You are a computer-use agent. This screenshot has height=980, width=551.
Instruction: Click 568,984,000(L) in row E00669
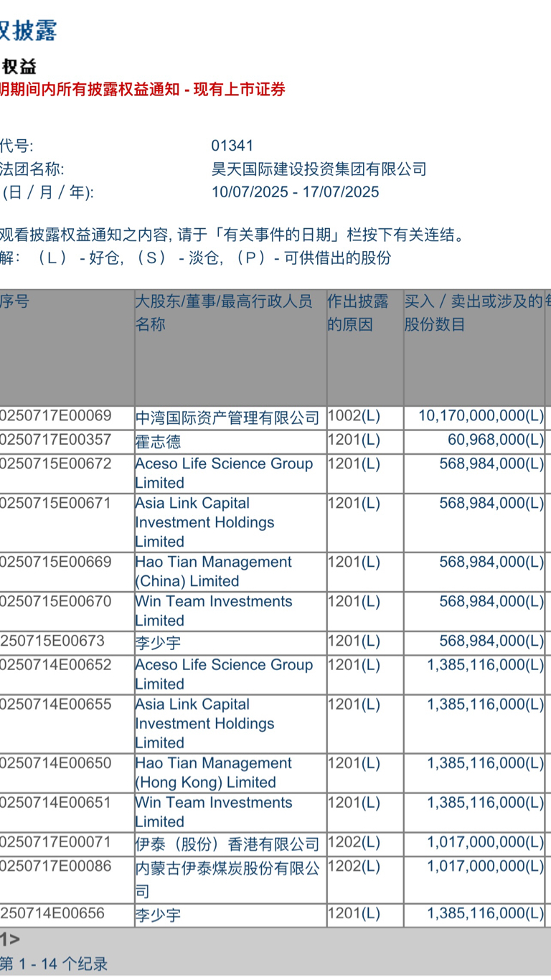point(491,562)
